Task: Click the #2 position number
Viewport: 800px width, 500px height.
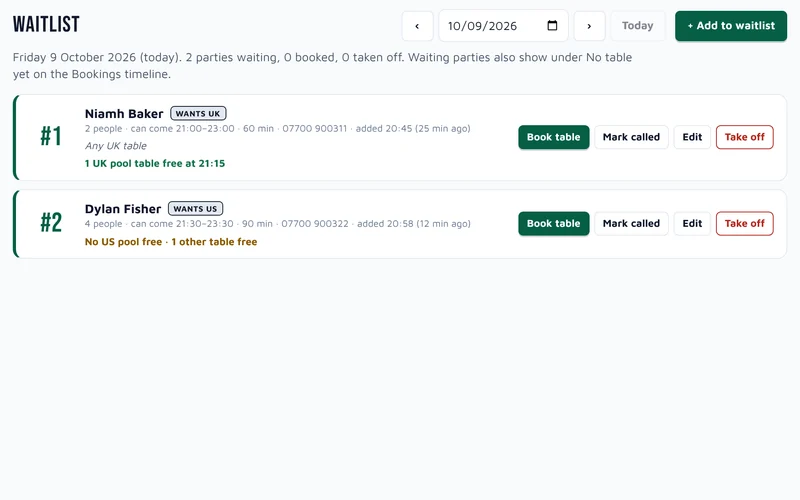Action: click(x=51, y=222)
